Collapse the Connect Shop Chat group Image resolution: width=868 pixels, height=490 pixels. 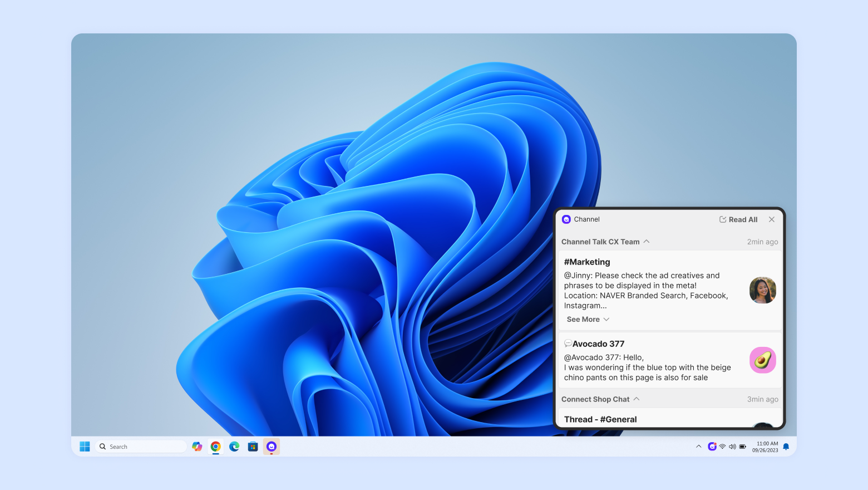tap(637, 399)
